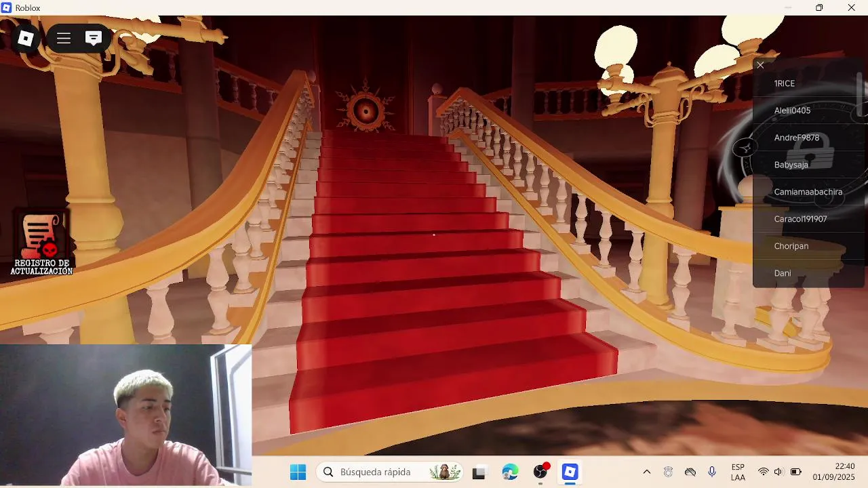The image size is (868, 488).
Task: Click the Roblox title bar icon
Action: point(6,7)
